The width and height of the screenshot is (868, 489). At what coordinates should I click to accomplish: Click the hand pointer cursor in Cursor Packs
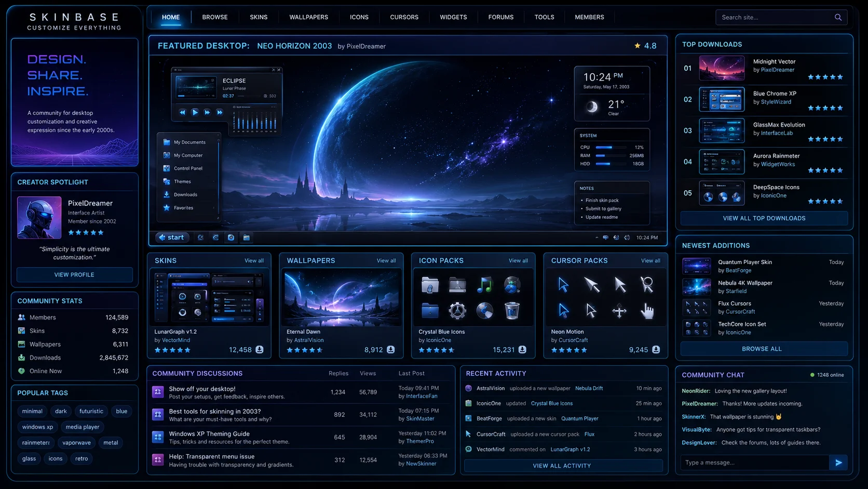[x=647, y=311]
